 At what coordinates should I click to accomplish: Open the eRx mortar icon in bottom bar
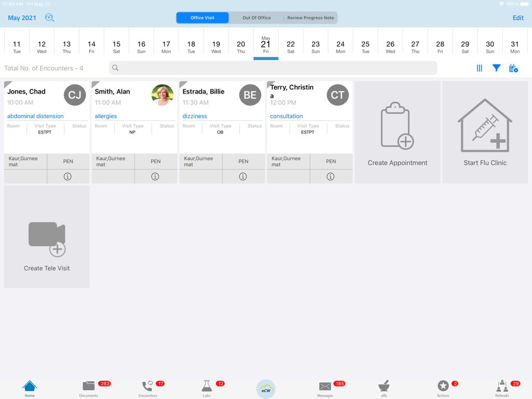tap(384, 387)
